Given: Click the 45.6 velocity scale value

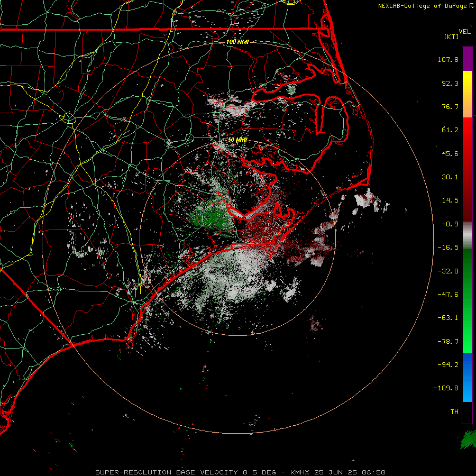Looking at the screenshot, I should coord(450,153).
